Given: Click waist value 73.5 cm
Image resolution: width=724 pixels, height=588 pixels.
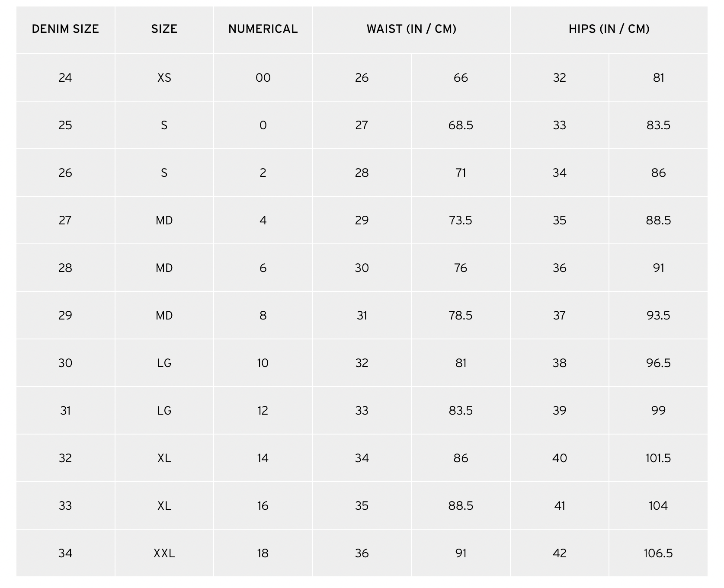Looking at the screenshot, I should 461,220.
